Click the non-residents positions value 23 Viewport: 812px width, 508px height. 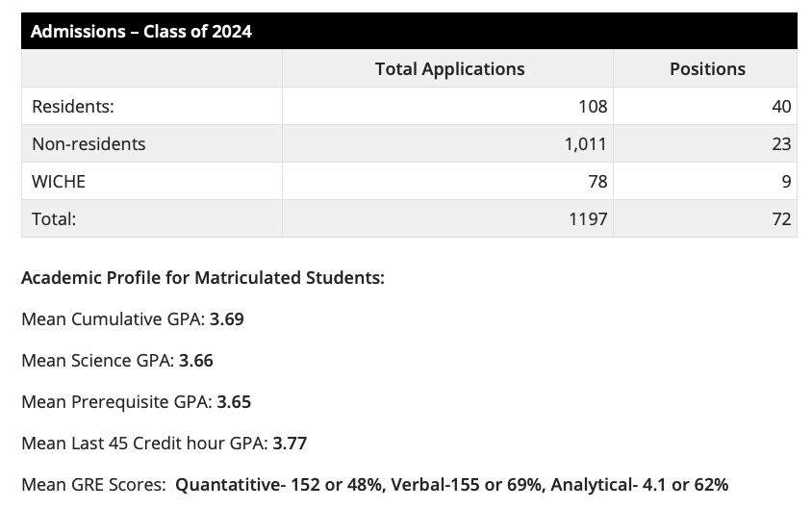coord(781,144)
